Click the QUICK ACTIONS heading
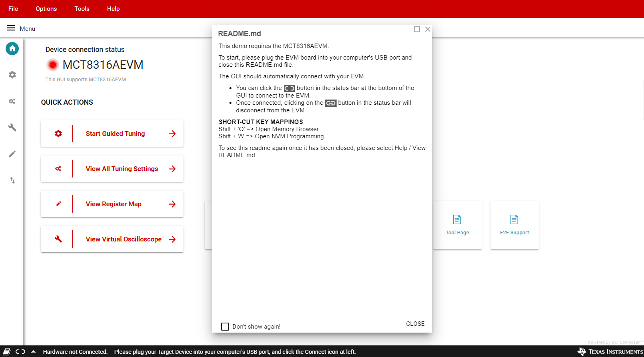 click(x=67, y=102)
